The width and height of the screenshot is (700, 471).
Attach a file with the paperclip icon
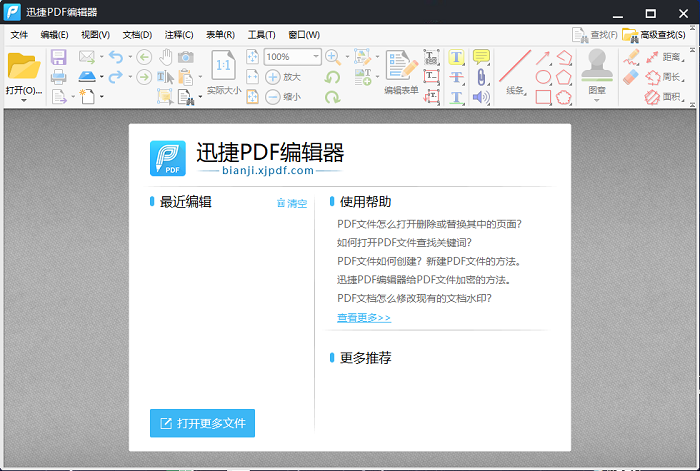pos(481,77)
